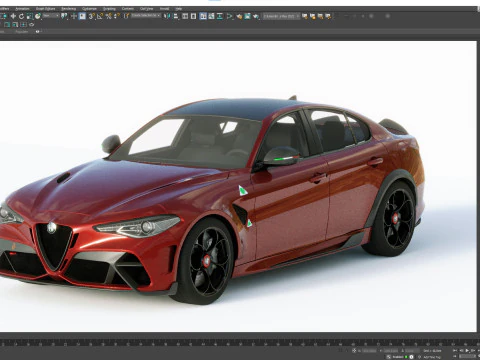Screen dimensions: 480x360
Task: Click the current frame number field
Action: point(467,356)
